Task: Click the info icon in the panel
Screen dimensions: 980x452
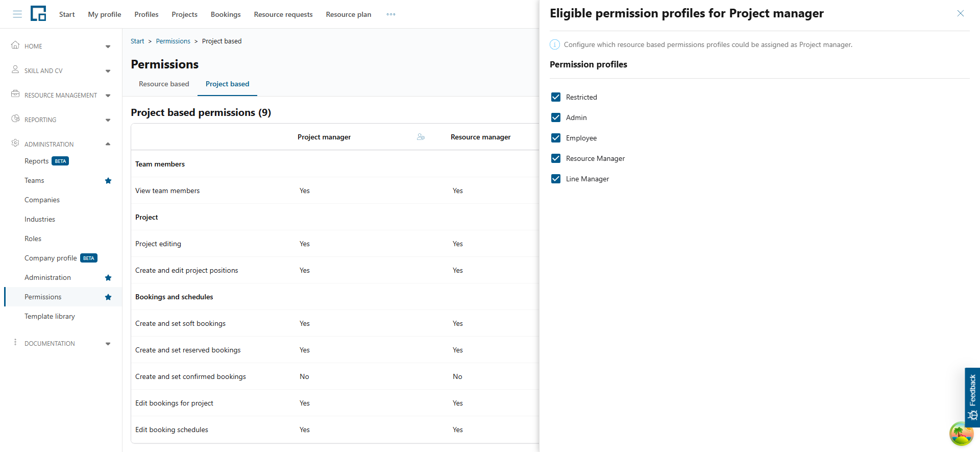Action: tap(555, 44)
